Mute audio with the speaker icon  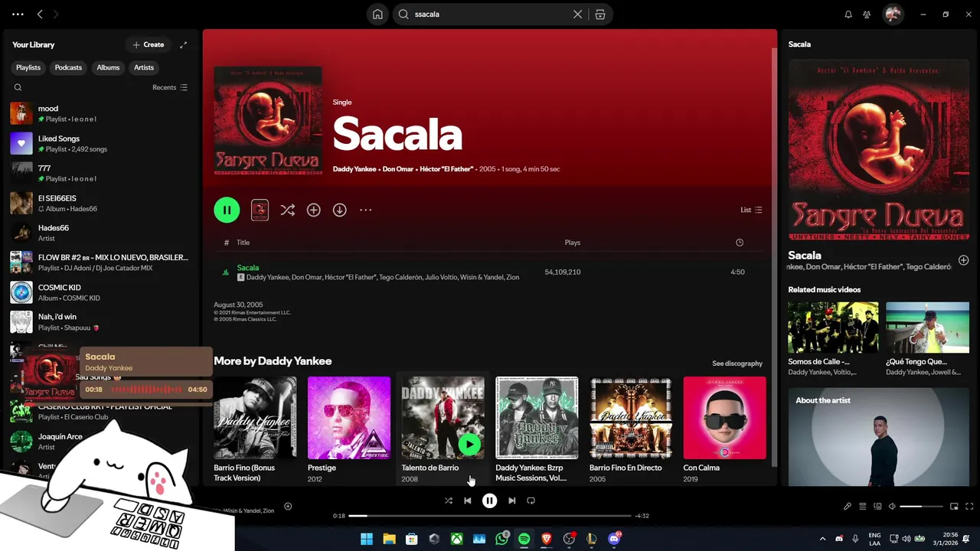(892, 507)
